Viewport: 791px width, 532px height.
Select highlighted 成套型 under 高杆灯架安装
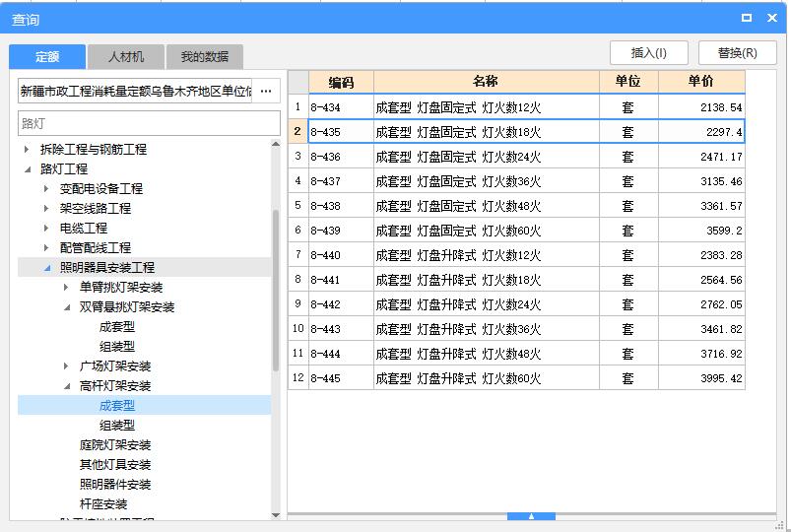[x=117, y=405]
